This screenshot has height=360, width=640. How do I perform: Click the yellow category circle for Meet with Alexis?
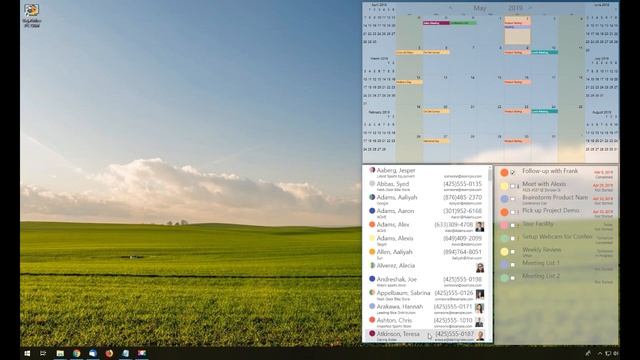(504, 186)
